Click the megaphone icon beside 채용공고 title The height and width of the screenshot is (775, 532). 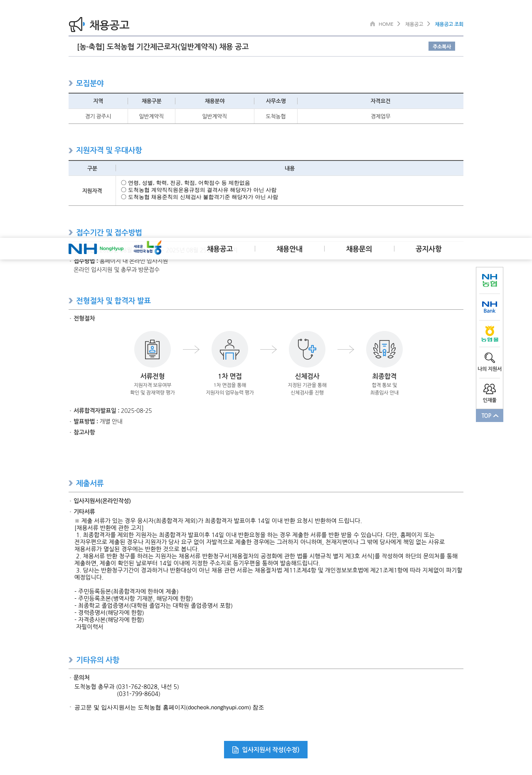[77, 25]
